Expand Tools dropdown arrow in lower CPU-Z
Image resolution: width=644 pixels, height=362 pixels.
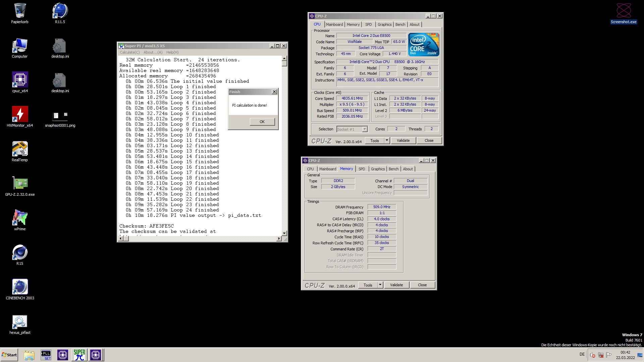pyautogui.click(x=380, y=285)
